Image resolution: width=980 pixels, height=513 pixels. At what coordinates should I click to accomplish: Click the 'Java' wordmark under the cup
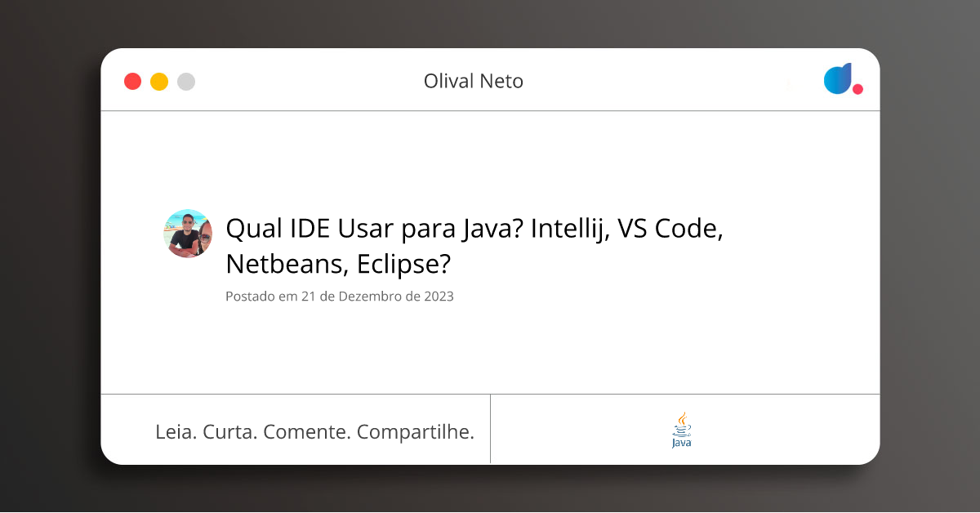681,444
